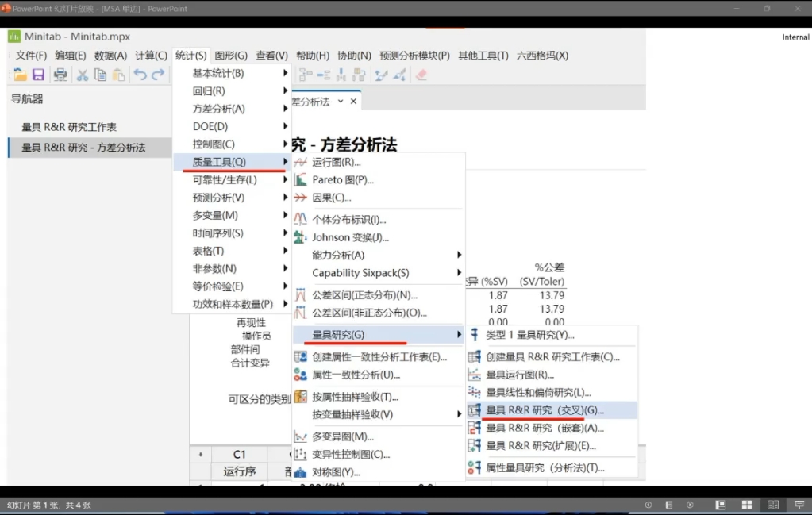812x515 pixels.
Task: Click the C1 column header cell
Action: coord(240,453)
